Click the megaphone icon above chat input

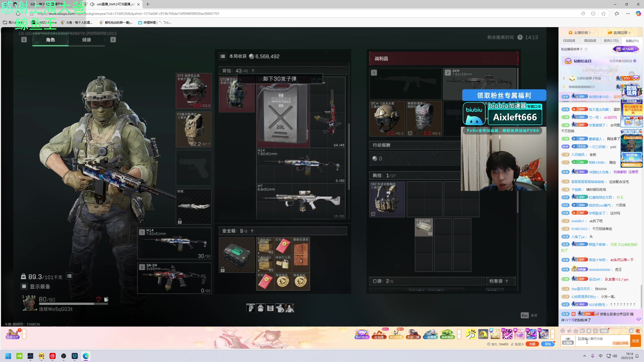coord(569,331)
